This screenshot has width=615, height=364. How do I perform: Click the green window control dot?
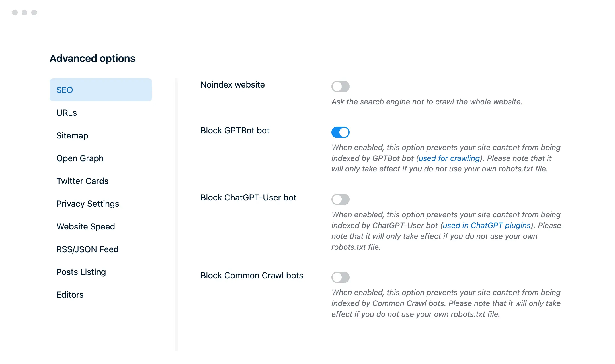pyautogui.click(x=34, y=12)
